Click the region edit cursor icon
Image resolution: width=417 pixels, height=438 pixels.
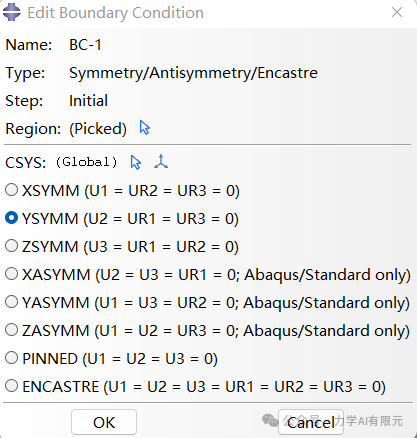pyautogui.click(x=145, y=128)
